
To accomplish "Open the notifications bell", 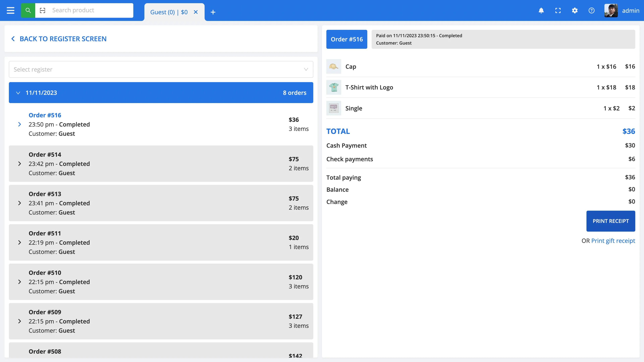I will point(541,11).
